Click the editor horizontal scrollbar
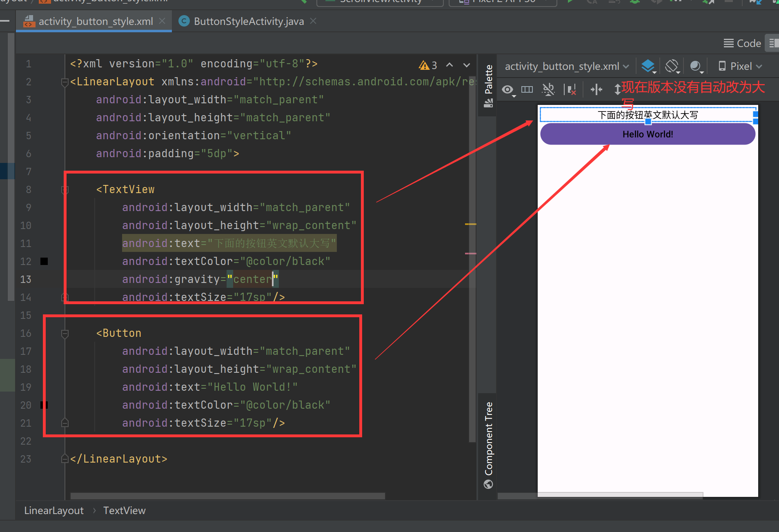The height and width of the screenshot is (532, 779). tap(227, 496)
